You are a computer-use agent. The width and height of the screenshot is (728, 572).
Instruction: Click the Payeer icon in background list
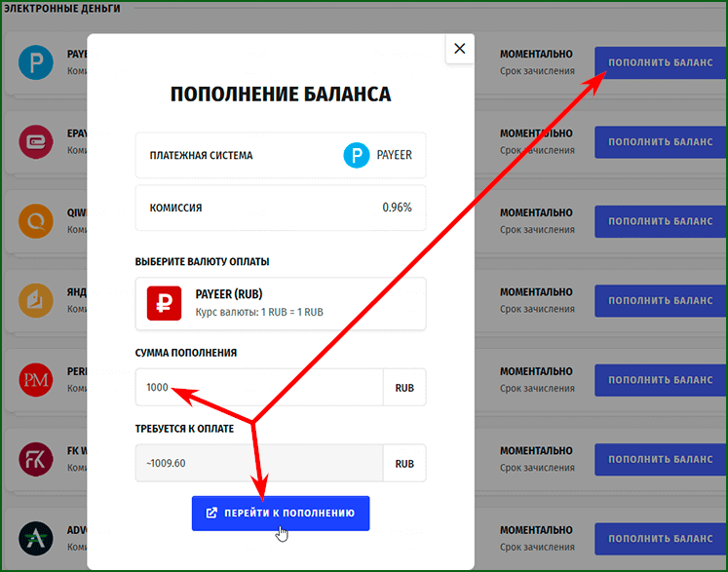pyautogui.click(x=36, y=62)
